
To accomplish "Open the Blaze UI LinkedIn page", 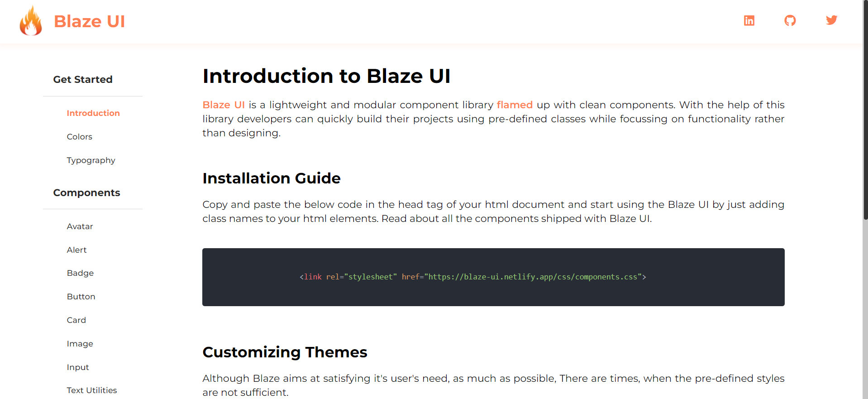I will click(749, 20).
